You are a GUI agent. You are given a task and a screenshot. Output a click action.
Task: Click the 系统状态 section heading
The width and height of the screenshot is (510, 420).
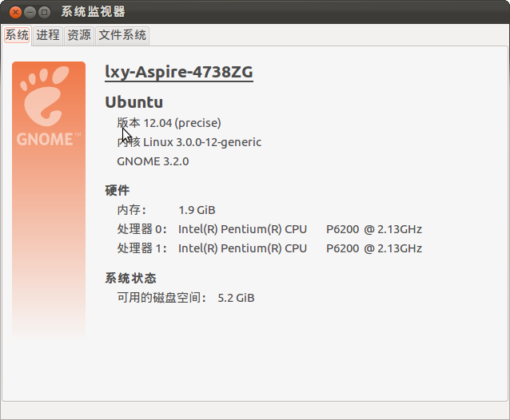click(131, 279)
